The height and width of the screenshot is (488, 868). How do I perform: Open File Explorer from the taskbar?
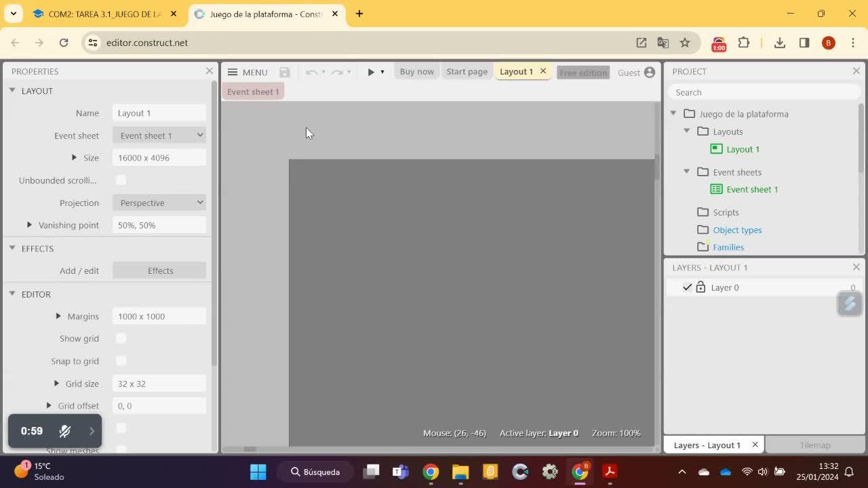tap(460, 472)
